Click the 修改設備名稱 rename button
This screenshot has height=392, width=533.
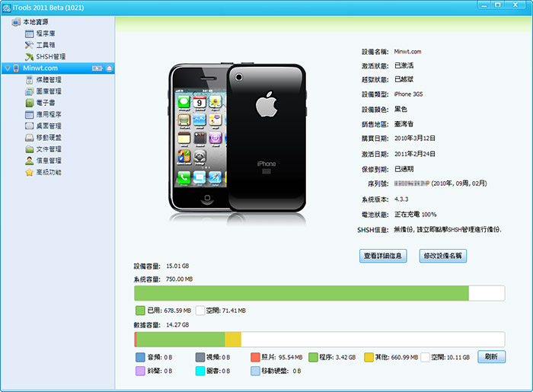click(x=443, y=256)
